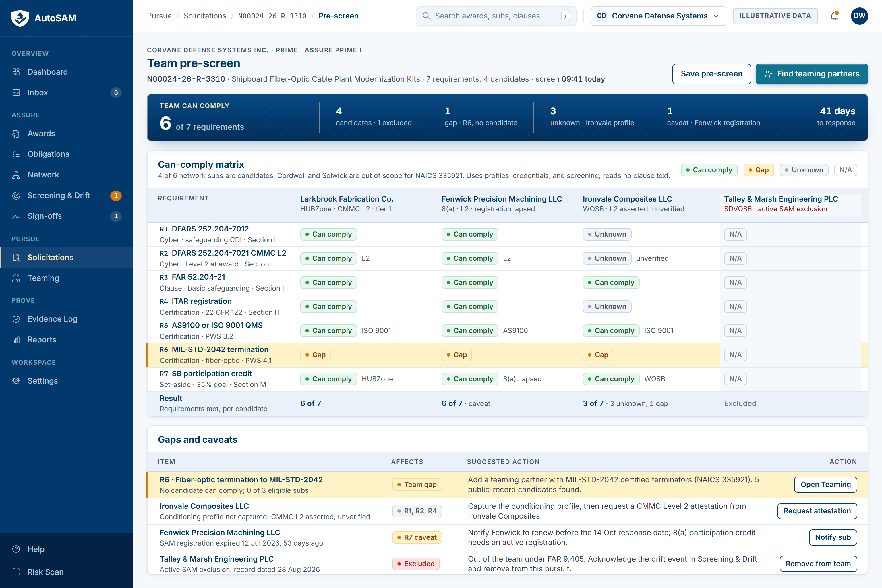Image resolution: width=882 pixels, height=588 pixels.
Task: Click the Request attestation button
Action: click(817, 511)
